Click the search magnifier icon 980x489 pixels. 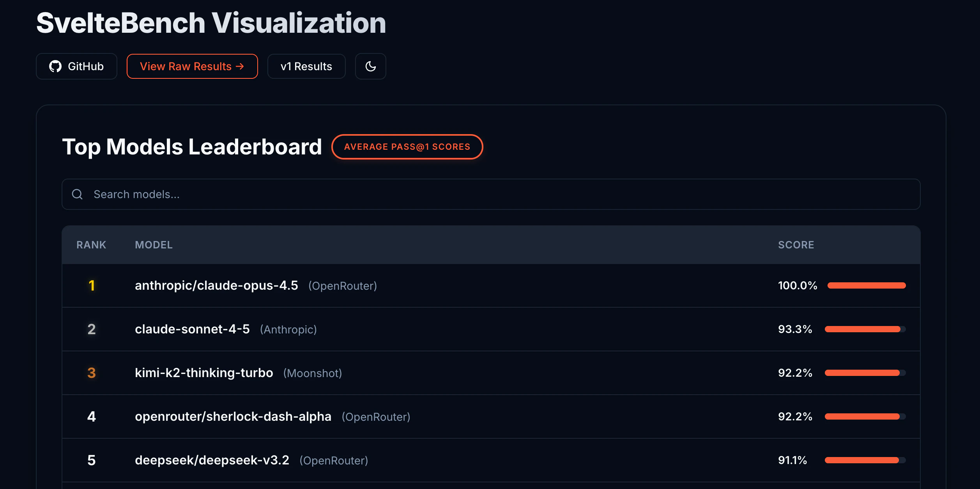77,194
